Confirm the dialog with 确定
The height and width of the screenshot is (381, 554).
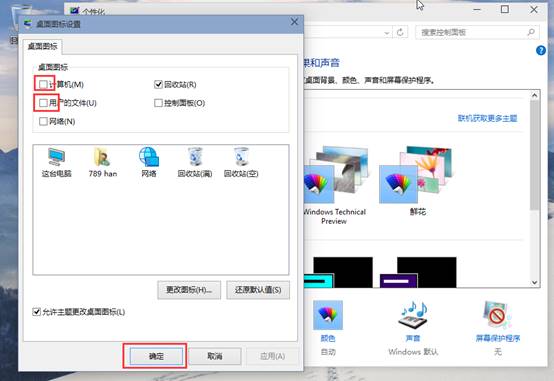point(156,356)
